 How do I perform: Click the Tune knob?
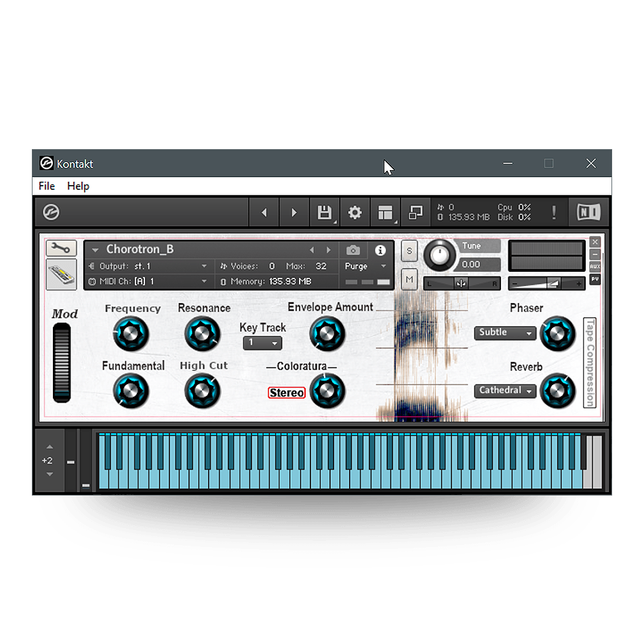click(x=439, y=255)
